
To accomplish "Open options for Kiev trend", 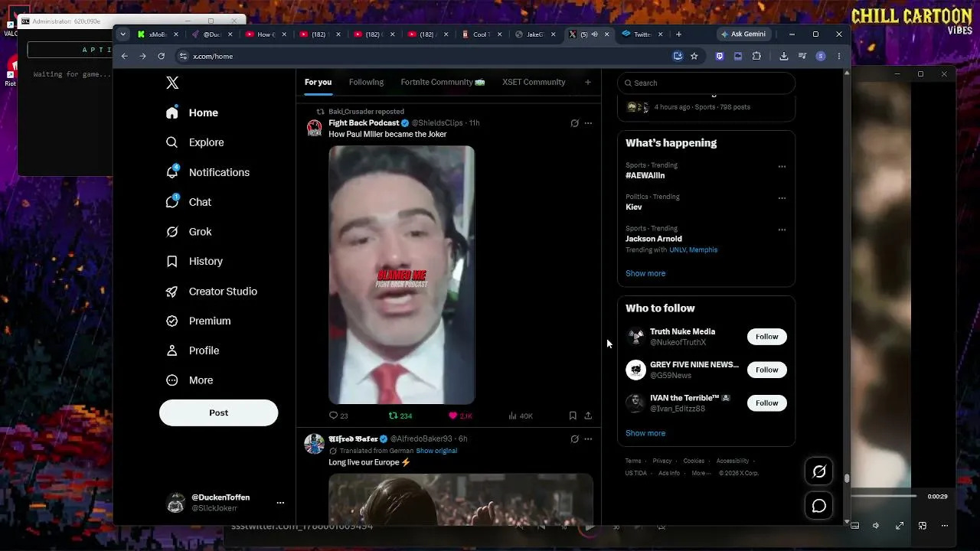I will tap(782, 197).
